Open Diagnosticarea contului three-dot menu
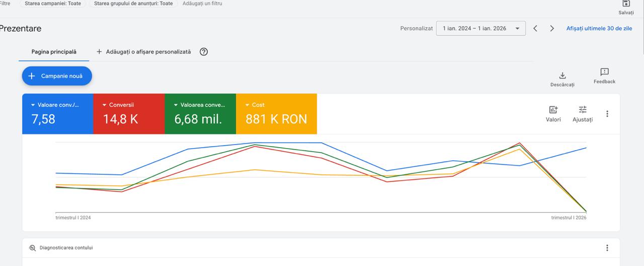The height and width of the screenshot is (266, 644). pyautogui.click(x=607, y=248)
